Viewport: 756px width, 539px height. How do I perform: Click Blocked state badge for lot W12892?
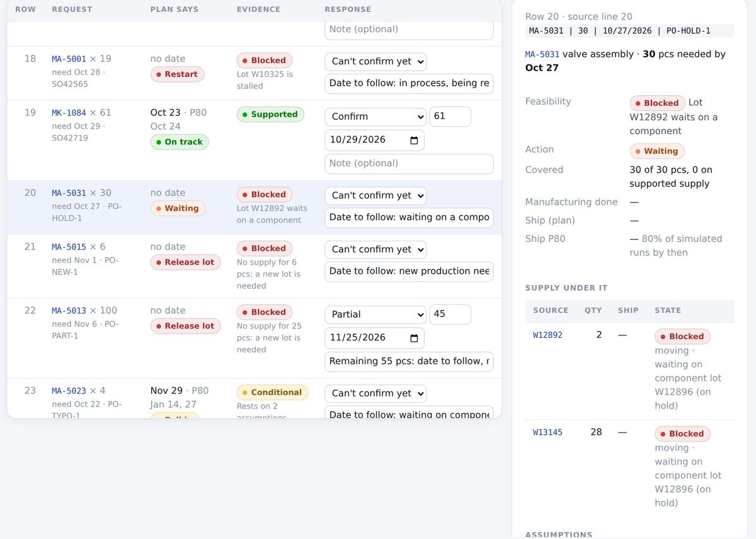682,337
